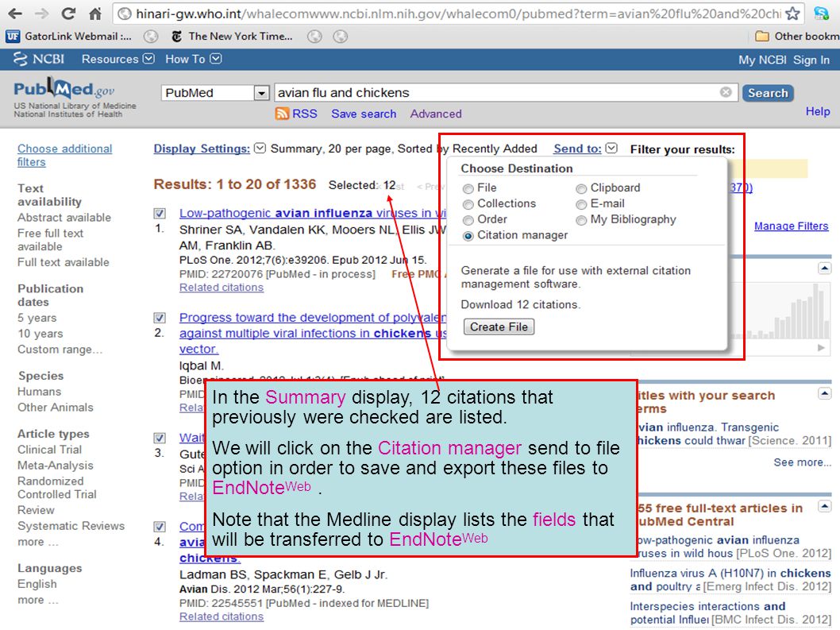
Task: Open My NCBI link
Action: pyautogui.click(x=762, y=60)
